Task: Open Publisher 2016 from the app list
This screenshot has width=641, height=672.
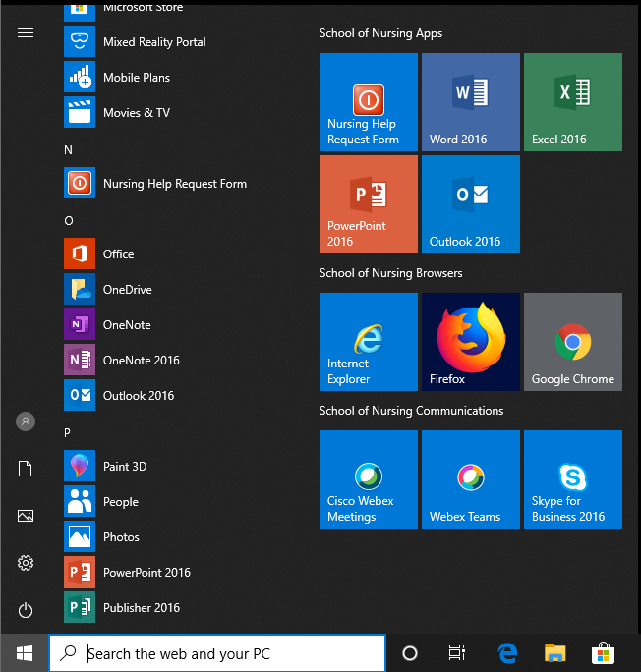Action: [141, 607]
